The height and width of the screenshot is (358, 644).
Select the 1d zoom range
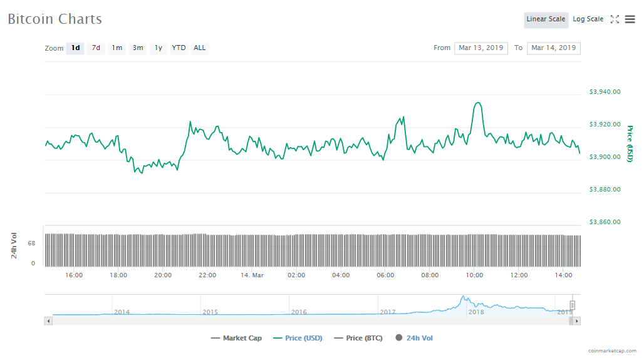[75, 48]
